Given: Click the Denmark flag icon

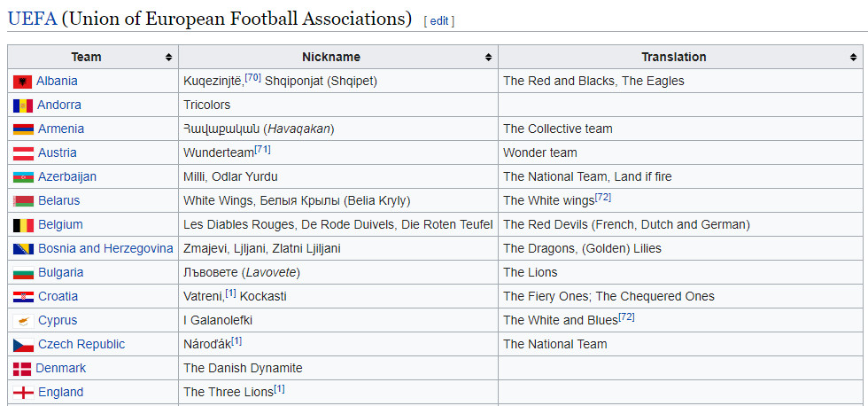Looking at the screenshot, I should tap(22, 369).
